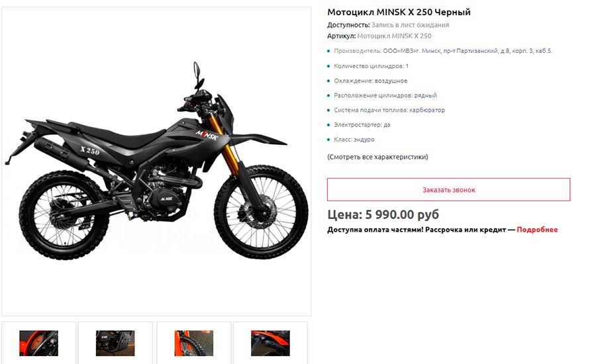Click the "Количество цилиндров: 1" line

tap(371, 66)
